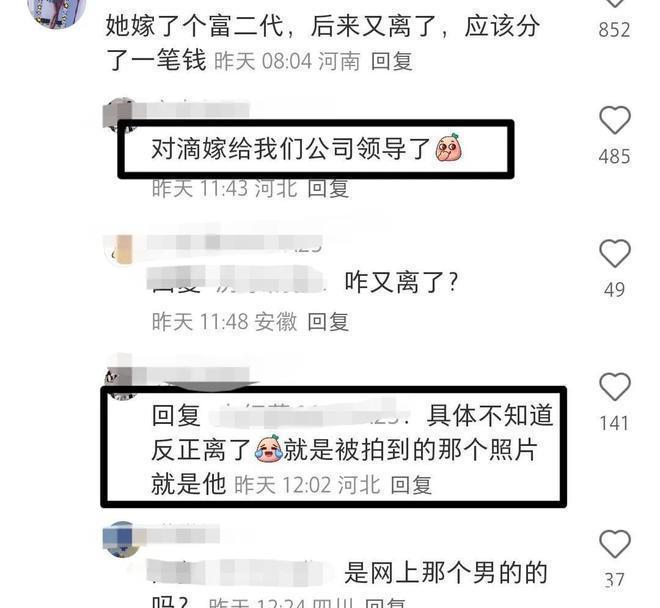
Task: Select the comment text 是网上那个男的的
Action: 446,573
